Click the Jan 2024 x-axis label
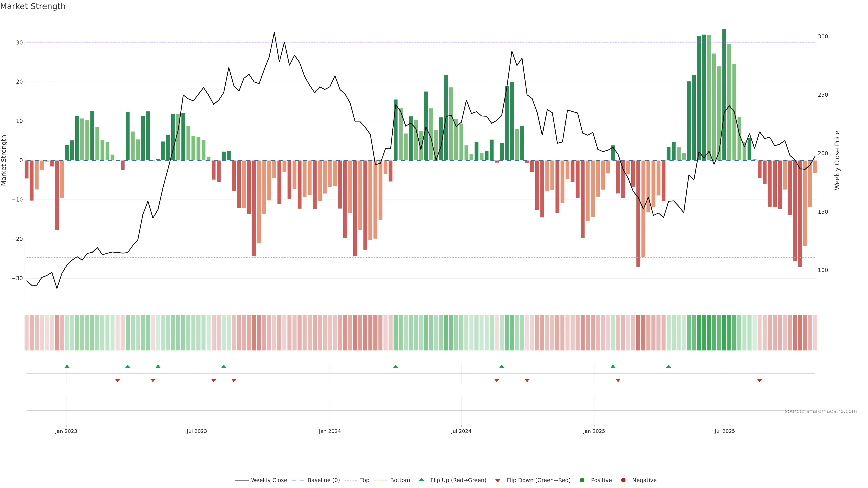Screen dimensions: 868x488 click(330, 432)
